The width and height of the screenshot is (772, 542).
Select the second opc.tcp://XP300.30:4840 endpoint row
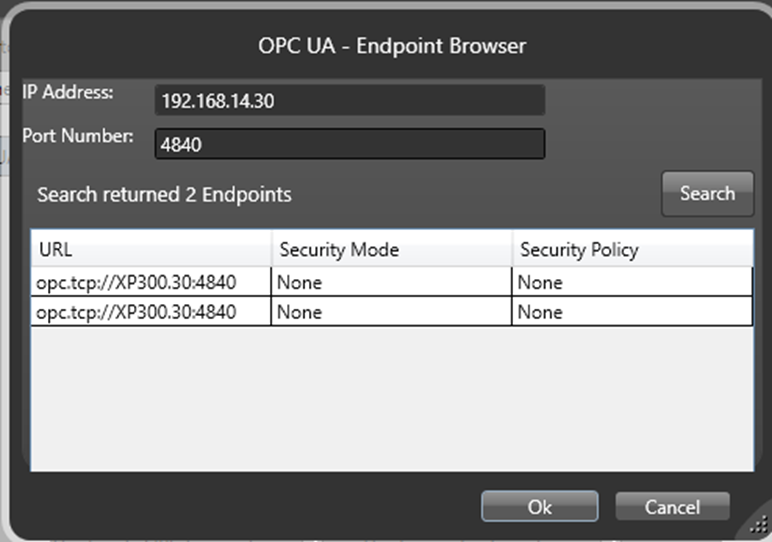point(137,312)
